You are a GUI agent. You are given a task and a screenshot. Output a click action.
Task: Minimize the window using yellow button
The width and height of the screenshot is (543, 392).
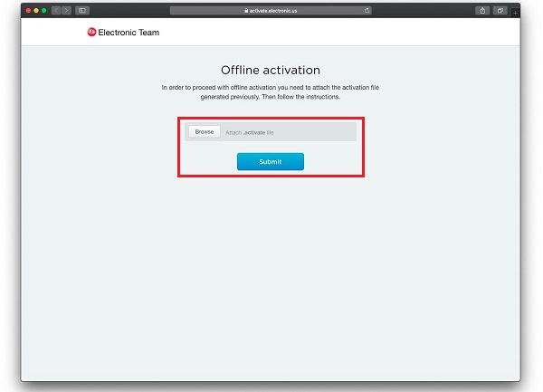(36, 10)
